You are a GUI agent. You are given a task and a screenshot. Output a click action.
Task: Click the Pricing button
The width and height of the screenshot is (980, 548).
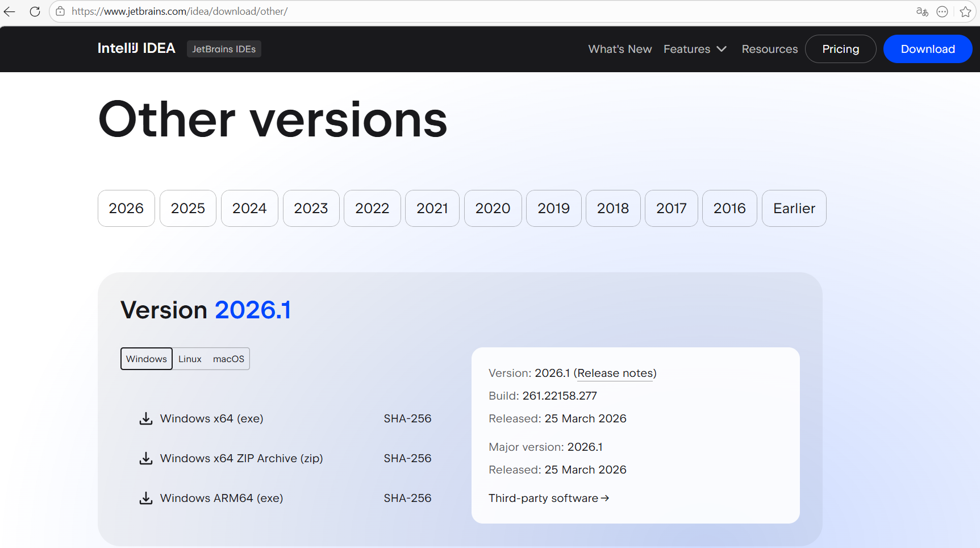[840, 49]
